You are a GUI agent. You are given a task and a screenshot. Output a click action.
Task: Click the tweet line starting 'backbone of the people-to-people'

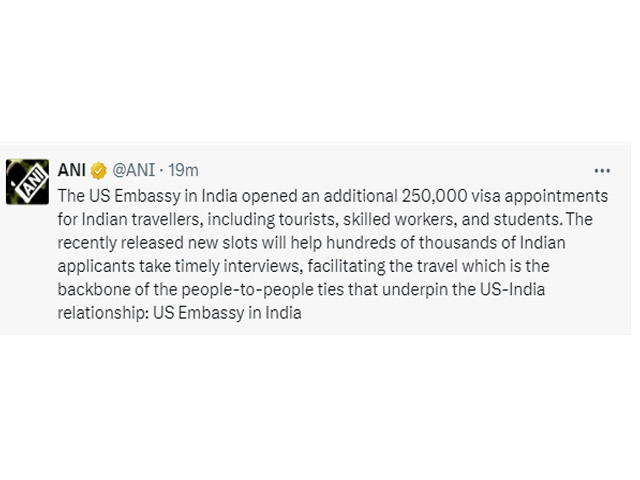[x=301, y=290]
